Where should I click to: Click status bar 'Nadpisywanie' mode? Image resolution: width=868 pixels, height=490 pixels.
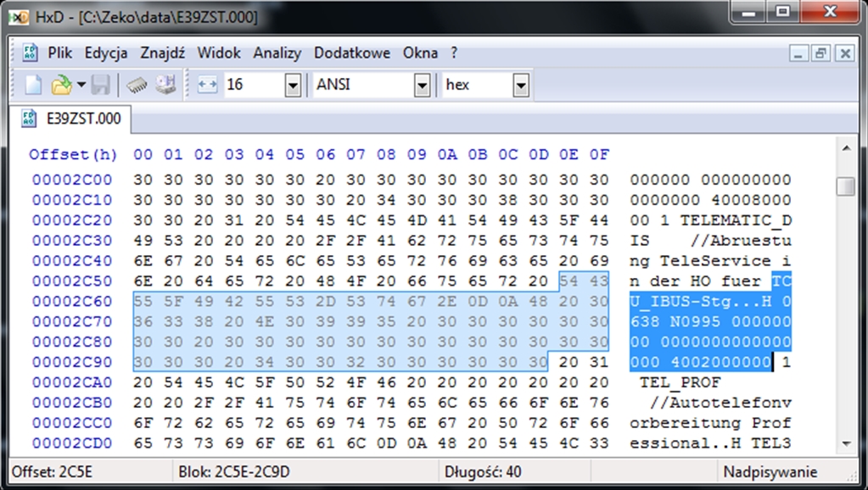point(770,471)
